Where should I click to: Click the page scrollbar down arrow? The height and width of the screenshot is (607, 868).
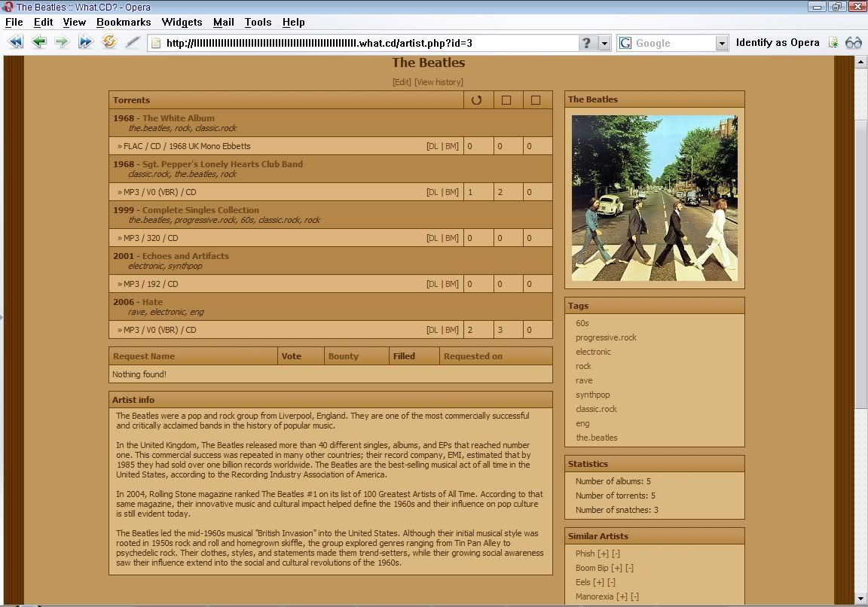point(860,599)
